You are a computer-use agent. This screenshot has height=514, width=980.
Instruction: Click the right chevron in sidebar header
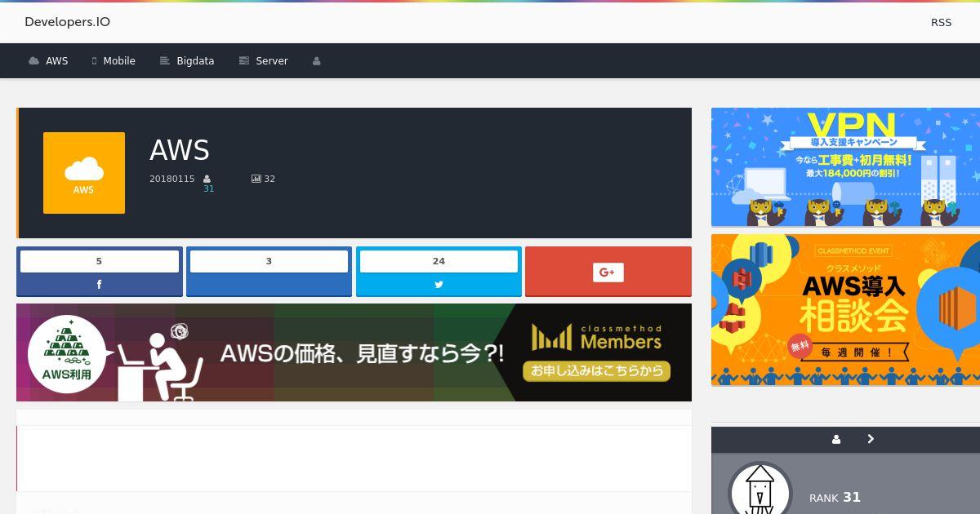pos(871,439)
